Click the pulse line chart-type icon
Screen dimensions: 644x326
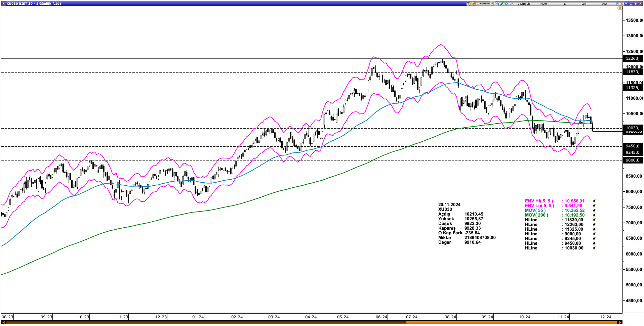coord(511,4)
